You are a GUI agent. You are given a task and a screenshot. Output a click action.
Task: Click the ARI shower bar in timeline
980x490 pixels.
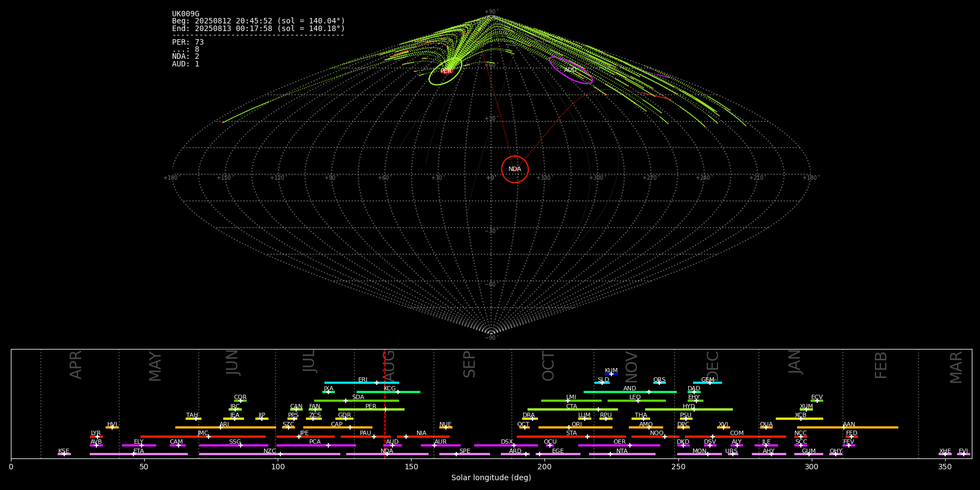click(x=225, y=427)
